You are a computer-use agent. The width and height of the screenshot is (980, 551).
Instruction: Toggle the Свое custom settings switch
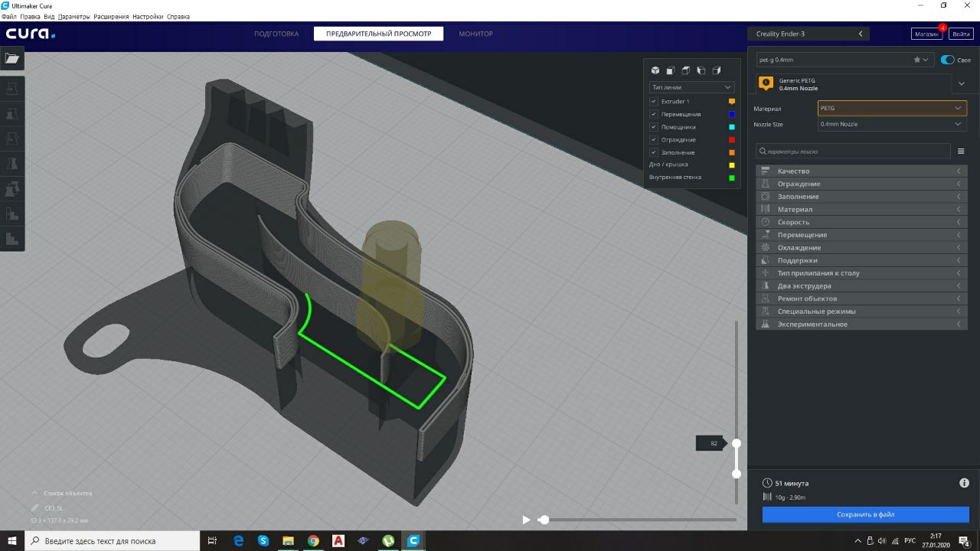coord(948,60)
